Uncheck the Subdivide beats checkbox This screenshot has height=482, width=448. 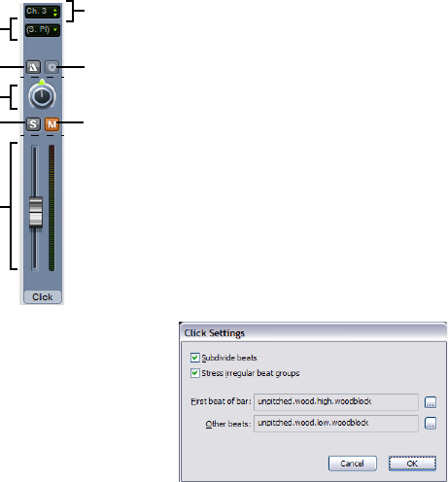click(194, 358)
